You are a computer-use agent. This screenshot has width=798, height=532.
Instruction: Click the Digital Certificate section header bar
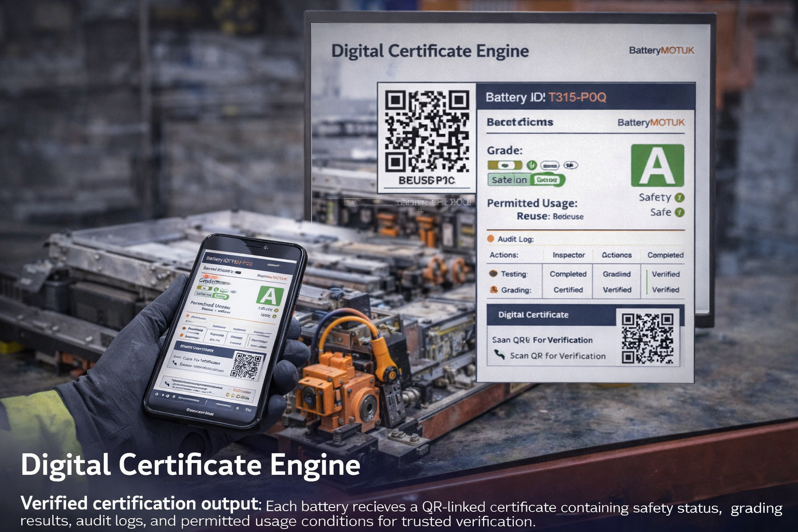click(x=551, y=315)
